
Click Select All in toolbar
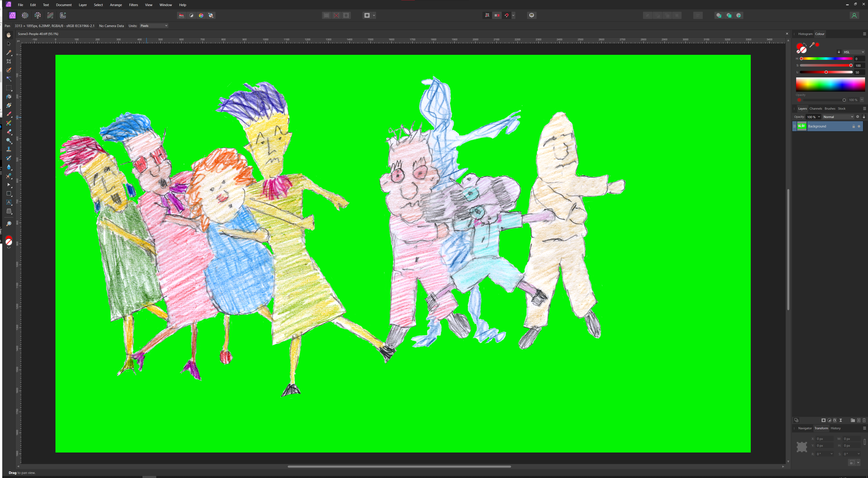click(x=326, y=15)
